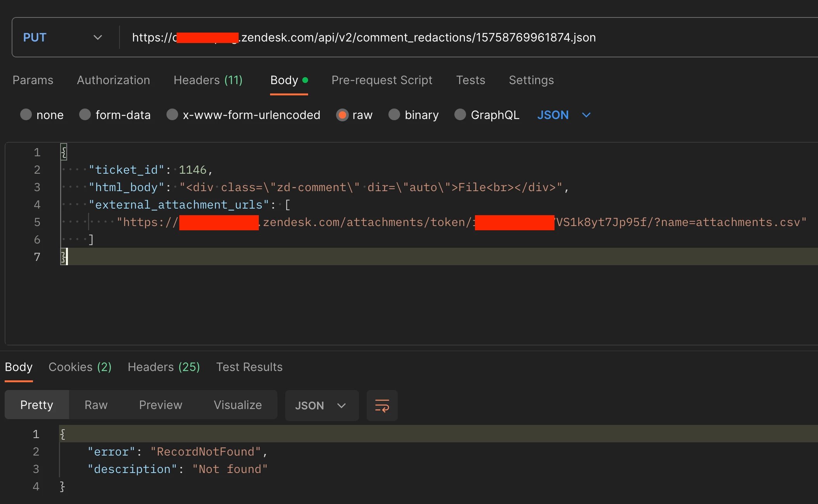This screenshot has height=504, width=818.
Task: Show response Cookies (2) tab
Action: click(x=80, y=367)
